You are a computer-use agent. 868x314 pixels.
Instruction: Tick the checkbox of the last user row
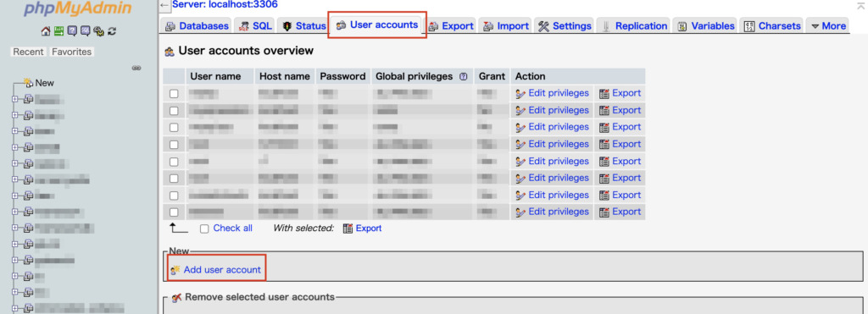pyautogui.click(x=174, y=212)
